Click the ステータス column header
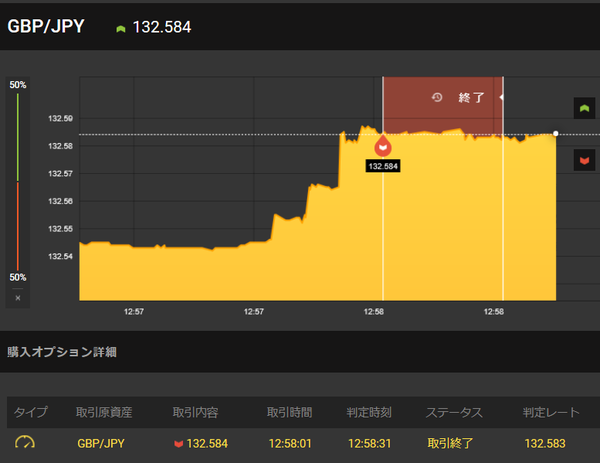This screenshot has width=600, height=463. coord(454,412)
